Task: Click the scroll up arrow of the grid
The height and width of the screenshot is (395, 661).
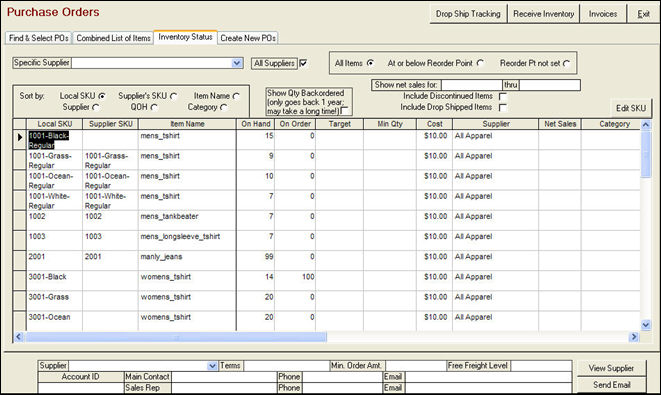Action: coord(645,124)
